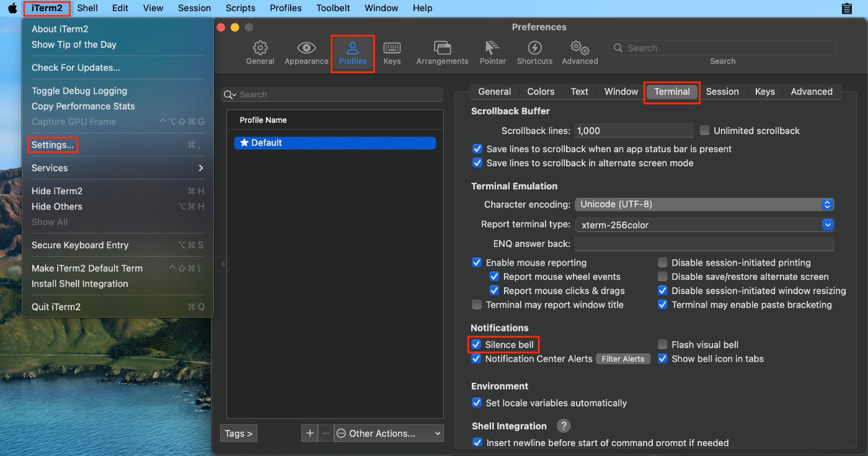Expand the Tags panel

coord(239,433)
